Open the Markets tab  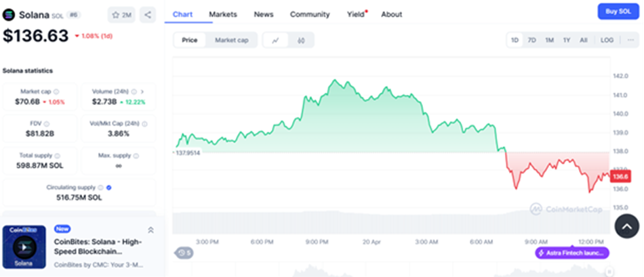[x=223, y=14]
